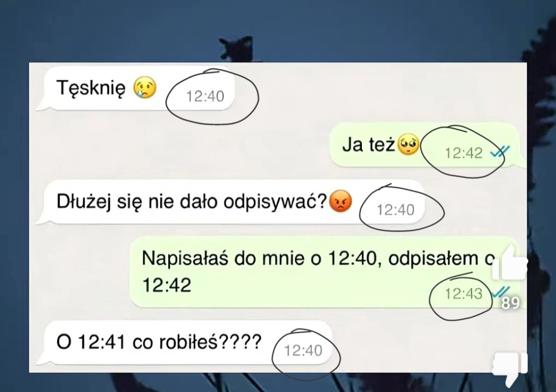Click circled 12:40 timestamp after angry emoji
This screenshot has height=392, width=556.
pos(395,210)
